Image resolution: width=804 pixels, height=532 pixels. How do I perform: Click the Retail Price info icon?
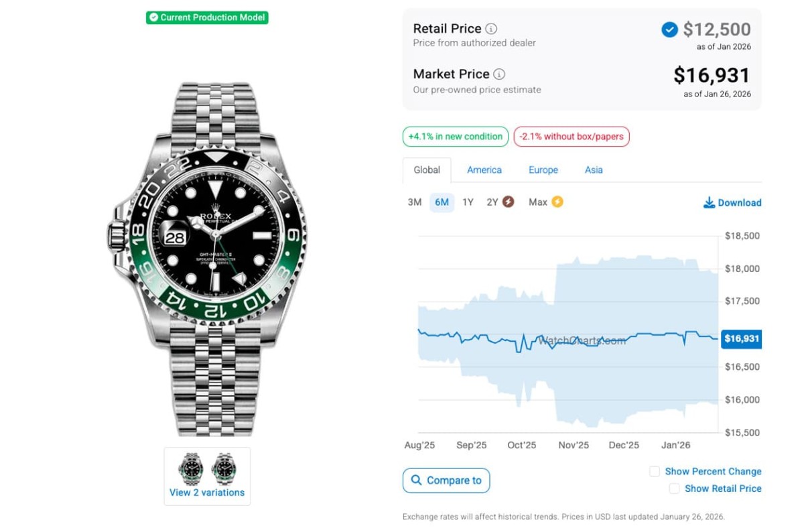tap(491, 29)
